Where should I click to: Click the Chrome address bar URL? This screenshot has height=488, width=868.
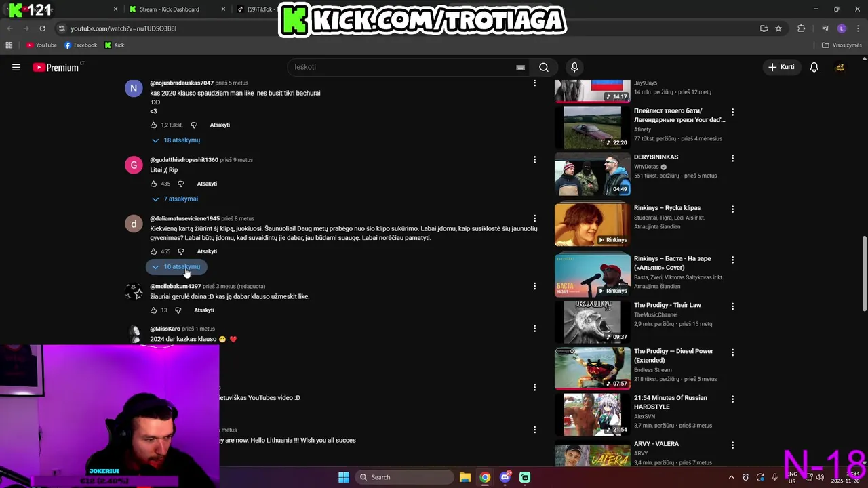(x=123, y=28)
